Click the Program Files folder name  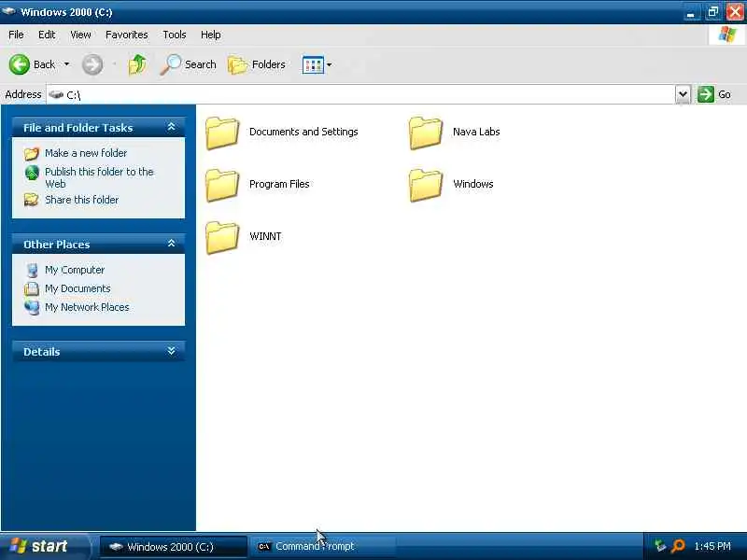point(279,184)
